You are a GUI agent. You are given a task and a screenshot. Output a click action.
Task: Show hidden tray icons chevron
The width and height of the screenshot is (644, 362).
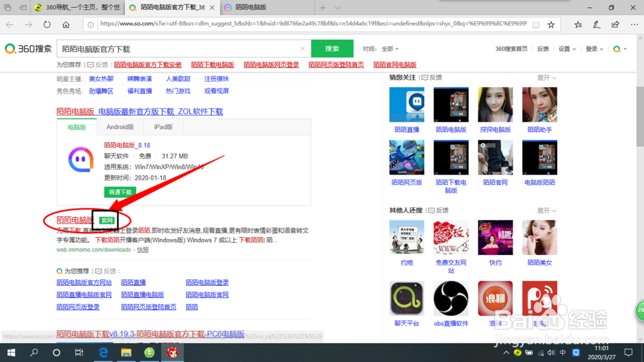(506, 352)
